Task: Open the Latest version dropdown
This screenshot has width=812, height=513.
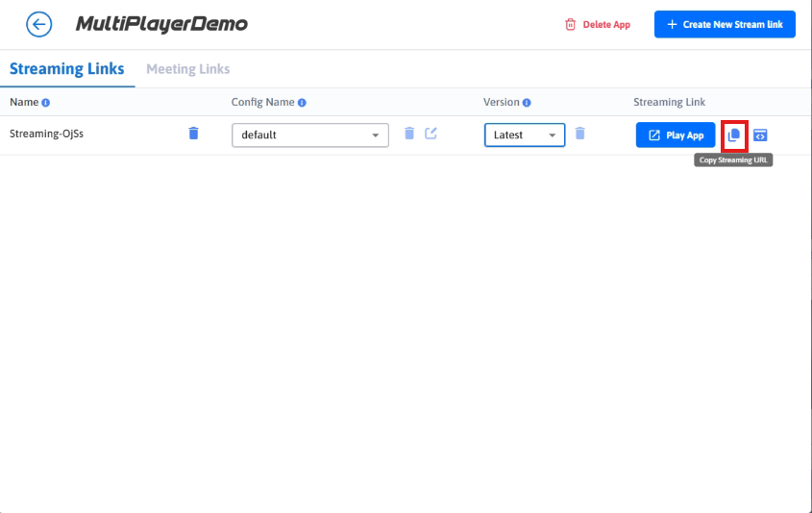Action: tap(524, 135)
